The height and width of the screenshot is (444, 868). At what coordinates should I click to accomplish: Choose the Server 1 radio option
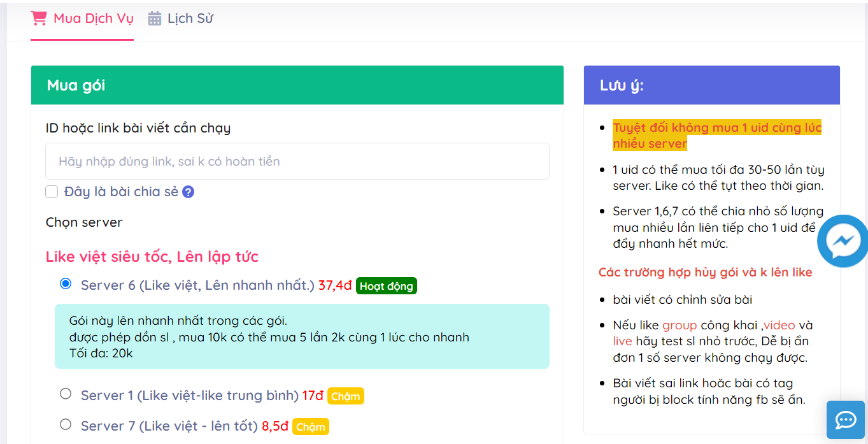click(x=66, y=394)
